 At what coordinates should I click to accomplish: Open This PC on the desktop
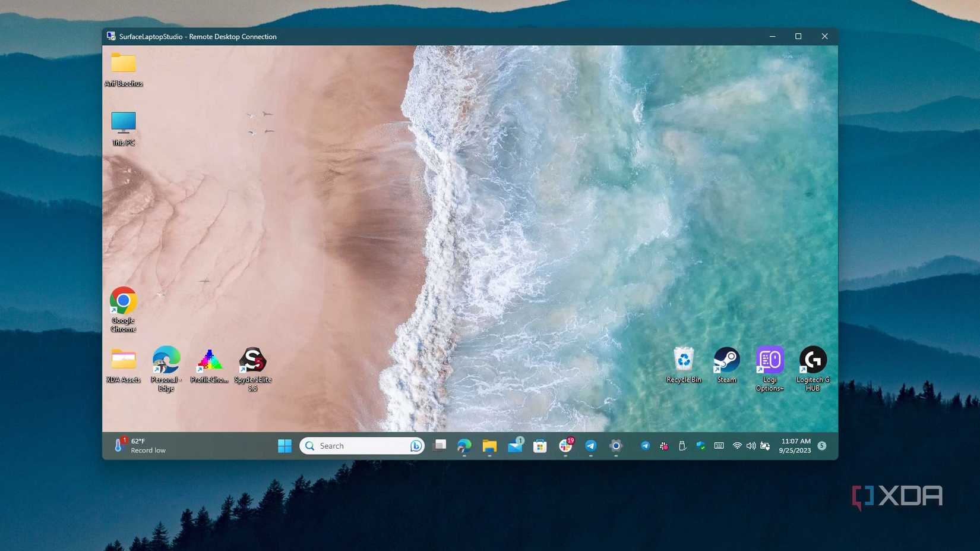[123, 123]
